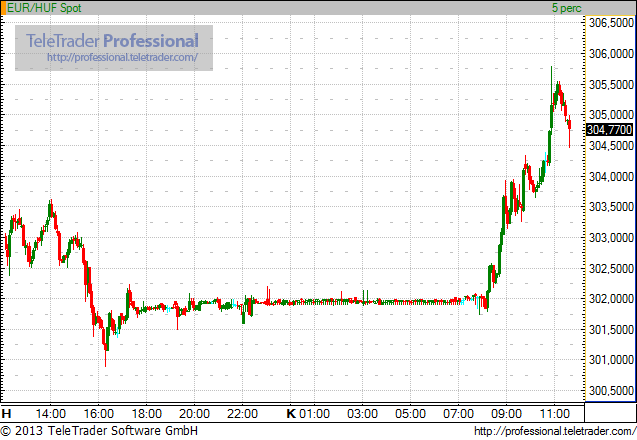
Task: Open the professional.teletrader.com footer link
Action: [555, 431]
